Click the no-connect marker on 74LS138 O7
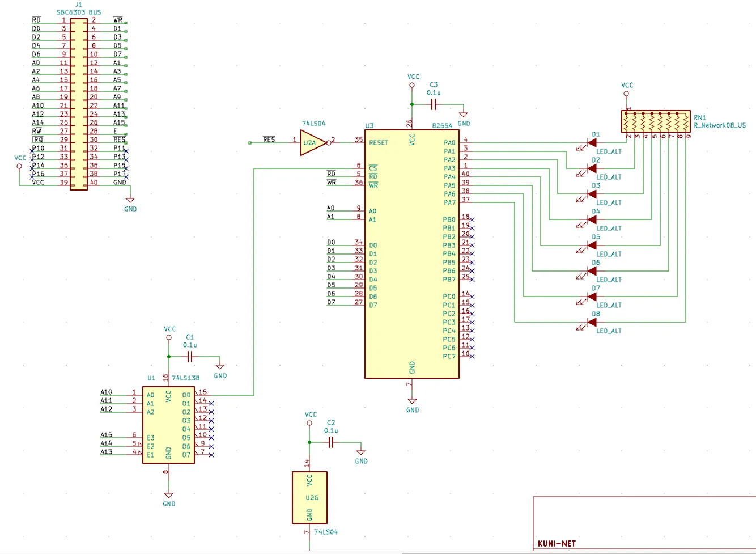Image resolution: width=756 pixels, height=554 pixels. click(211, 455)
